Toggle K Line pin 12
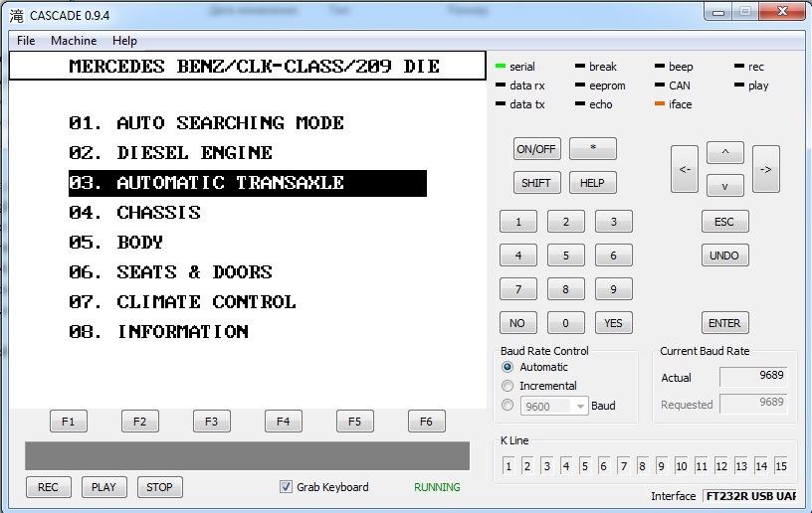Image resolution: width=812 pixels, height=513 pixels. coord(721,466)
